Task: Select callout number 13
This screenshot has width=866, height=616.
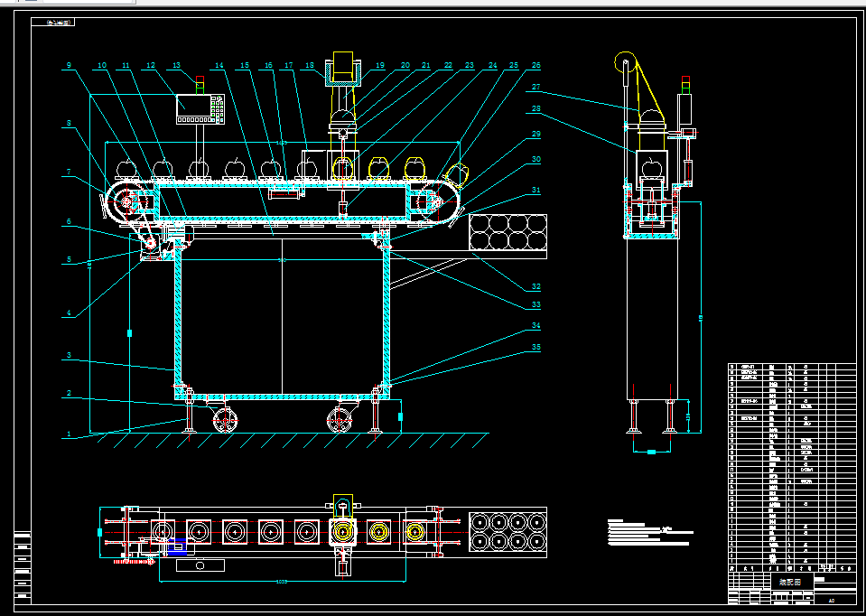Action: tap(176, 65)
